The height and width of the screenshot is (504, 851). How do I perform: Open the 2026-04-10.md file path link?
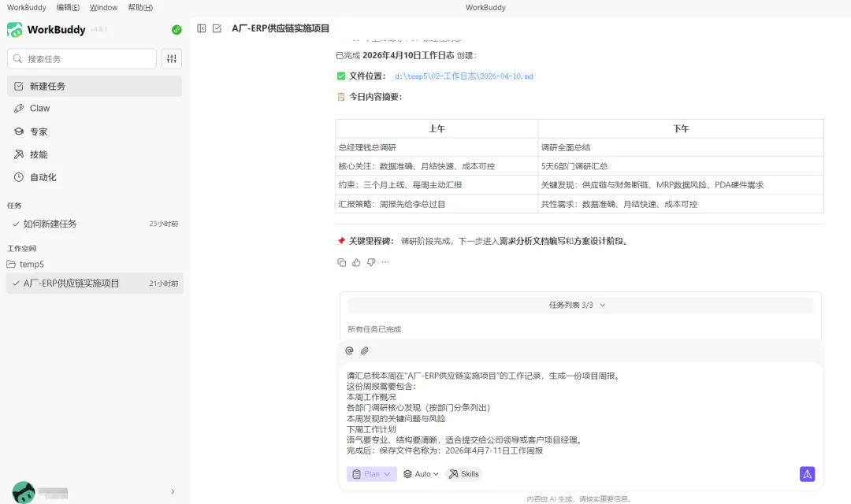point(463,76)
